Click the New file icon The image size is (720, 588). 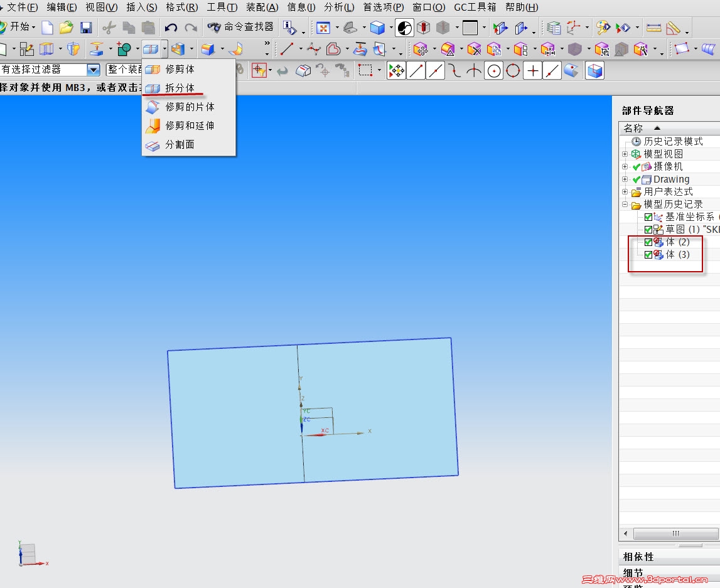click(x=47, y=28)
